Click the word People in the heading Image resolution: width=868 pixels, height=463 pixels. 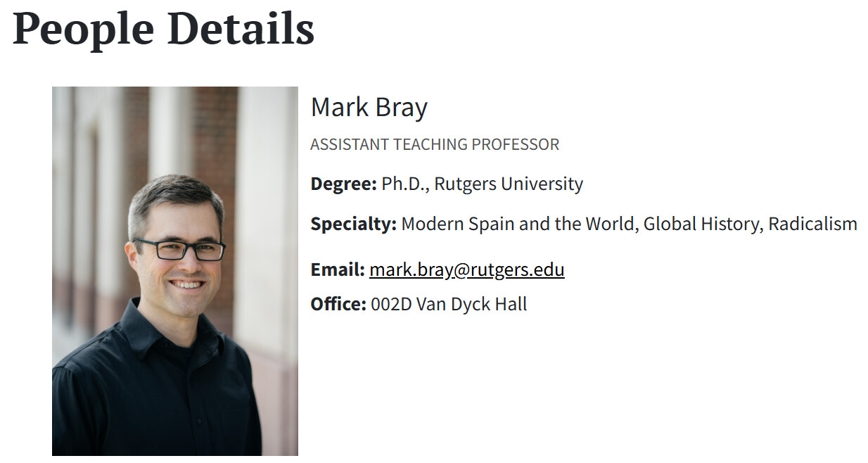tap(83, 29)
